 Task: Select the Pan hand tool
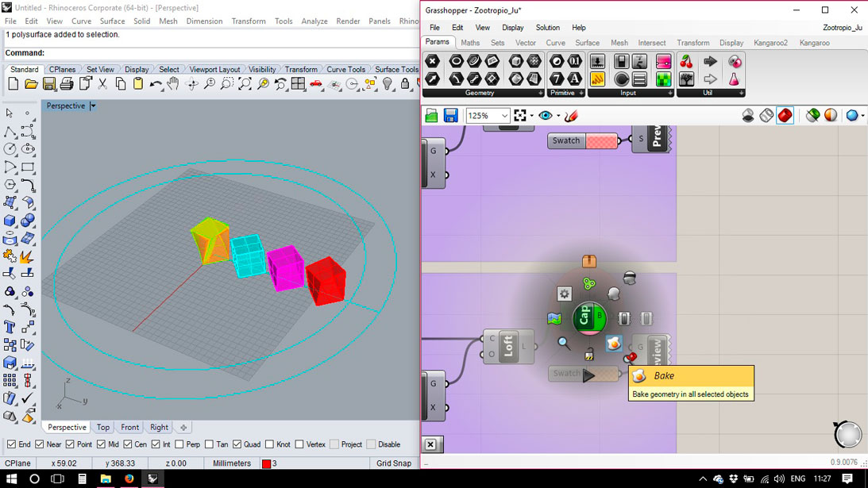coord(173,84)
